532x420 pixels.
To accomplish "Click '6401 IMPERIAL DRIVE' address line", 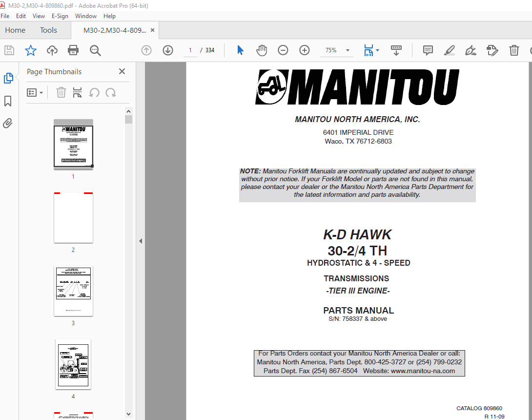I will click(x=358, y=132).
